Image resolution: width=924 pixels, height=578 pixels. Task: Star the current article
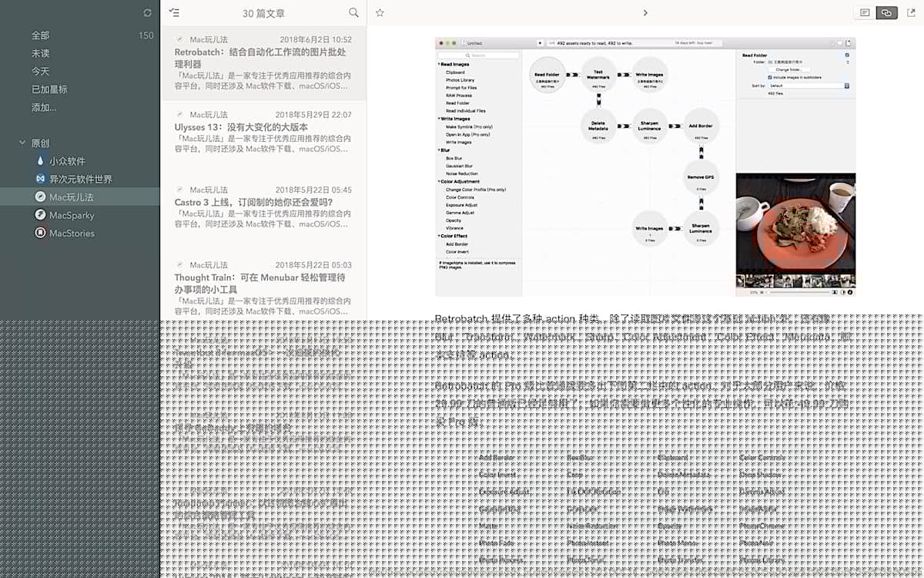(x=380, y=13)
